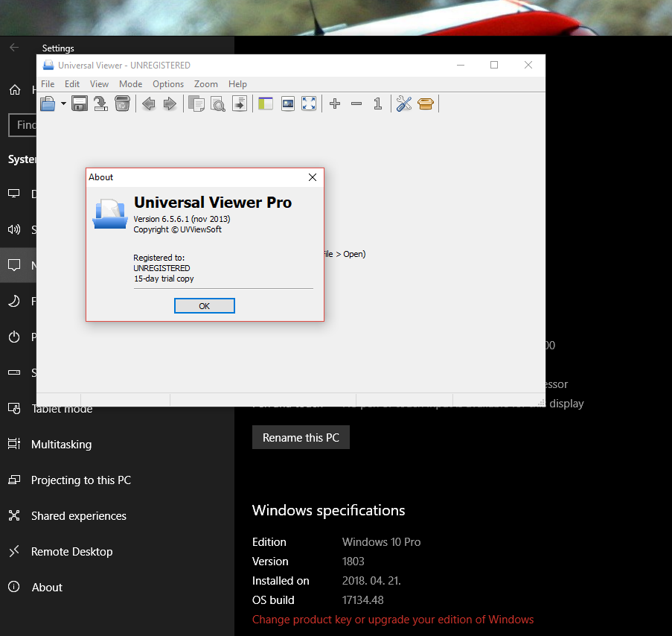Open the Options menu
Viewport: 672px width, 636px height.
[x=168, y=84]
